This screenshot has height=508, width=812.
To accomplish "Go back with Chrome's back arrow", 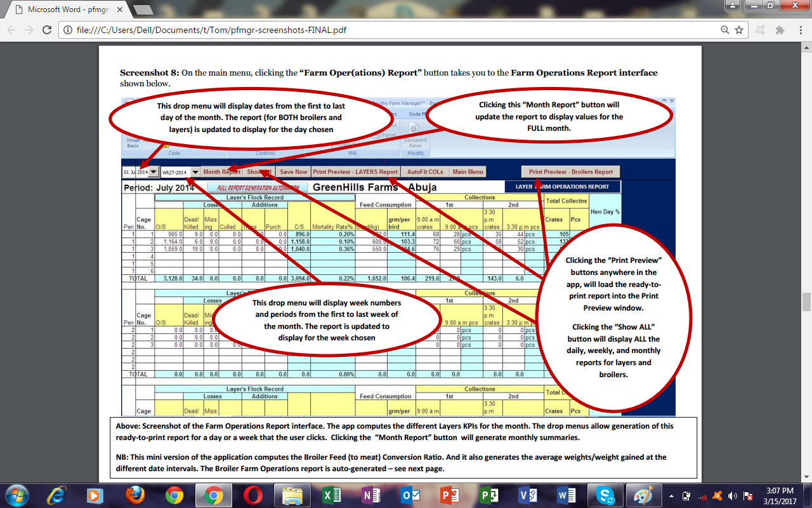I will [x=11, y=30].
